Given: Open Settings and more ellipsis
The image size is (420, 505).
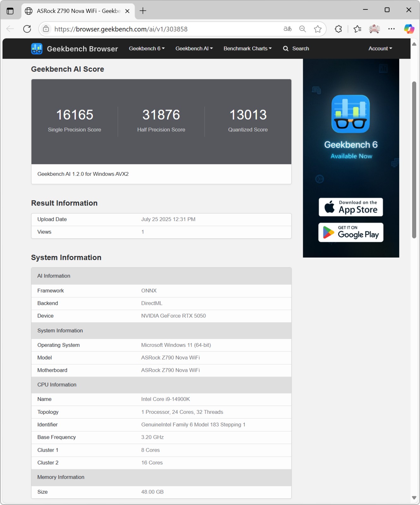Looking at the screenshot, I should [392, 29].
